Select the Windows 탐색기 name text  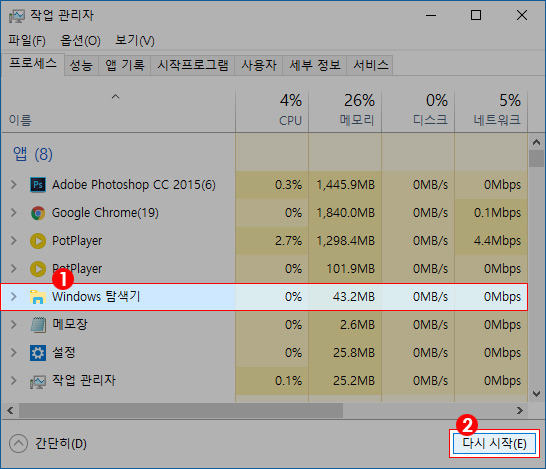coord(96,297)
